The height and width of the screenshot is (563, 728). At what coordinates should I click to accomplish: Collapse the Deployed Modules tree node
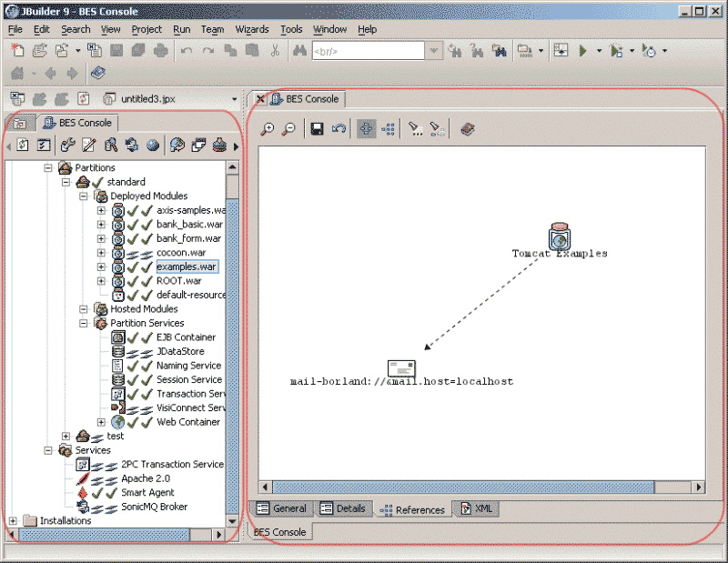pos(84,196)
